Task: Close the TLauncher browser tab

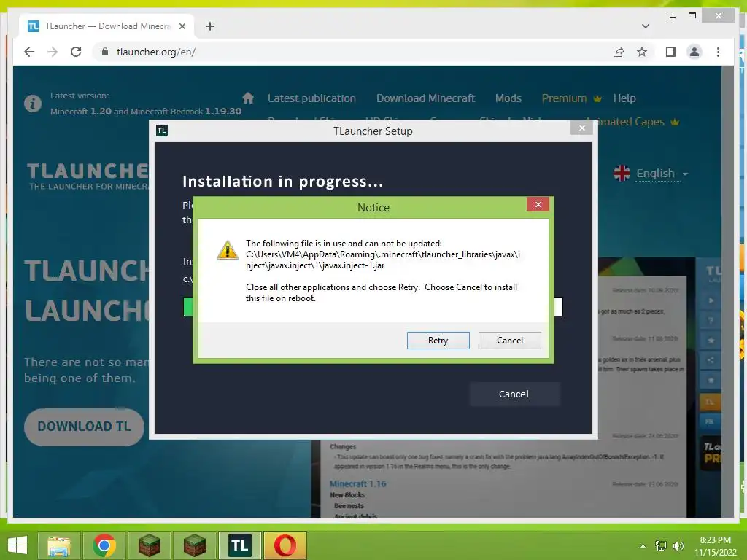Action: (x=182, y=26)
